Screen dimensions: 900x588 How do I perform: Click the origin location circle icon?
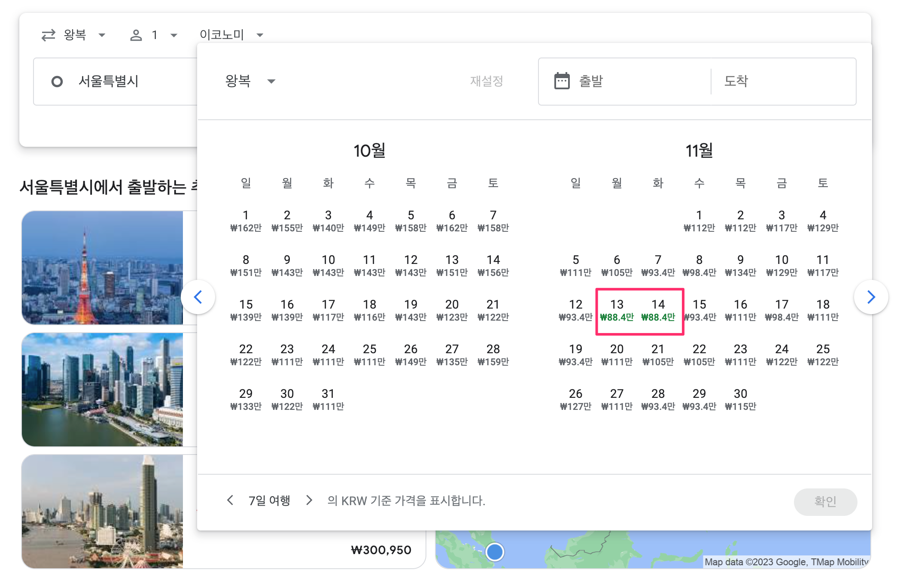(57, 82)
